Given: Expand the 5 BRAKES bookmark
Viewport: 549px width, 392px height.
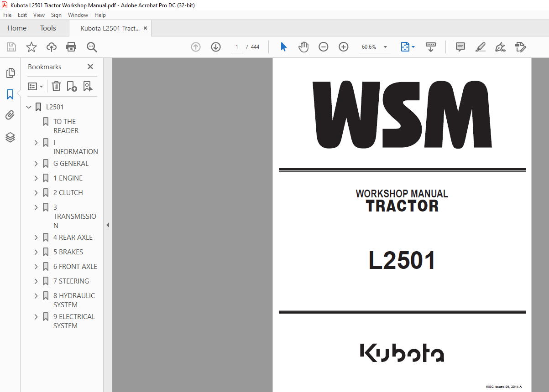Looking at the screenshot, I should (36, 252).
